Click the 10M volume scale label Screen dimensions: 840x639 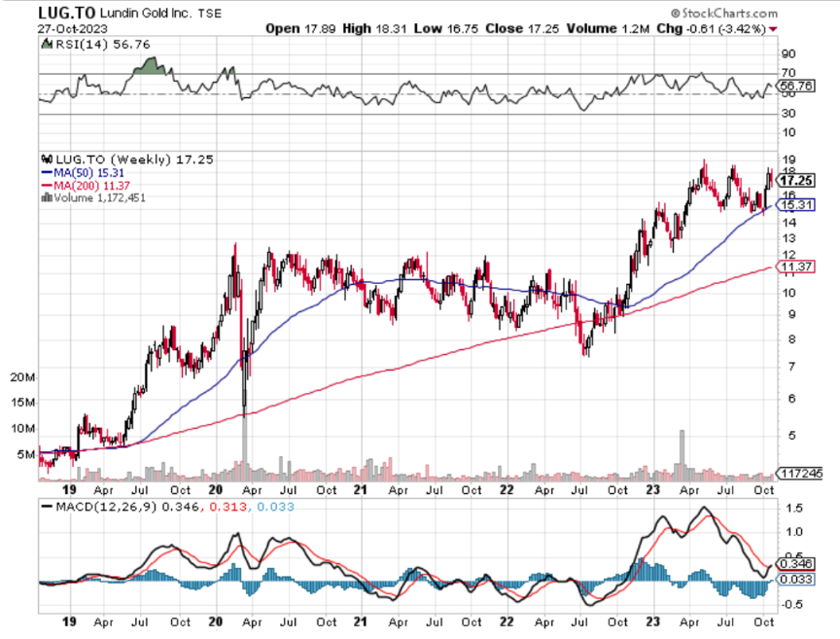22,428
